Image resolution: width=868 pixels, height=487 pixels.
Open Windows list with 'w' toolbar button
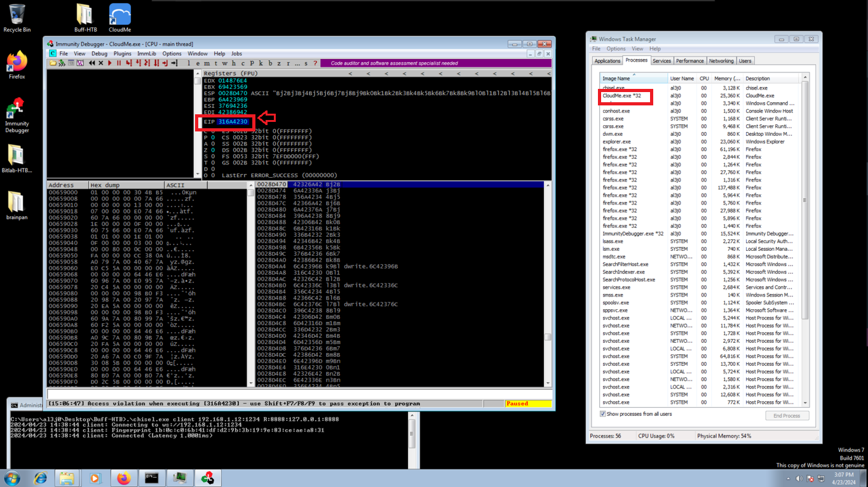pos(224,63)
